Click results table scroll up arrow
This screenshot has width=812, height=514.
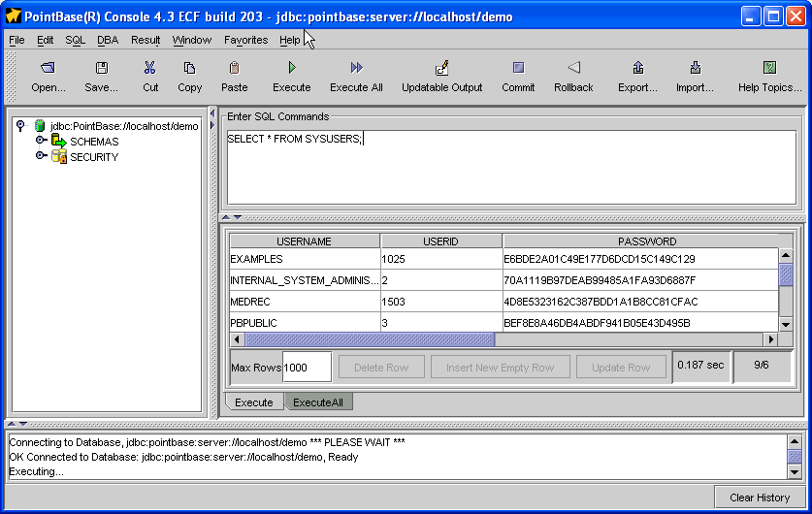point(786,255)
